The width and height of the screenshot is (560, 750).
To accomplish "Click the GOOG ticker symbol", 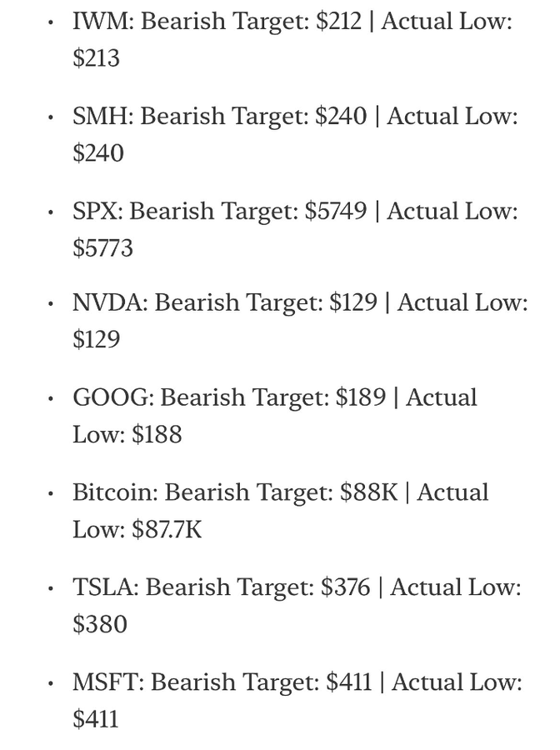I will [112, 397].
